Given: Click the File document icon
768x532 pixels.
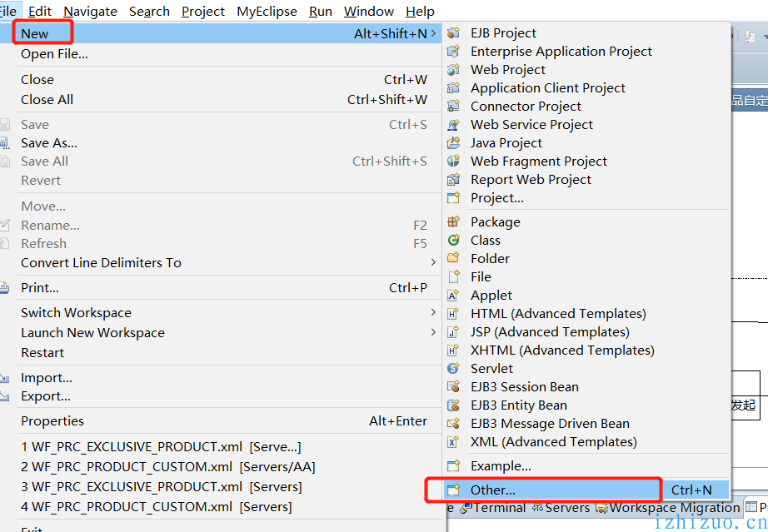Looking at the screenshot, I should 453,277.
